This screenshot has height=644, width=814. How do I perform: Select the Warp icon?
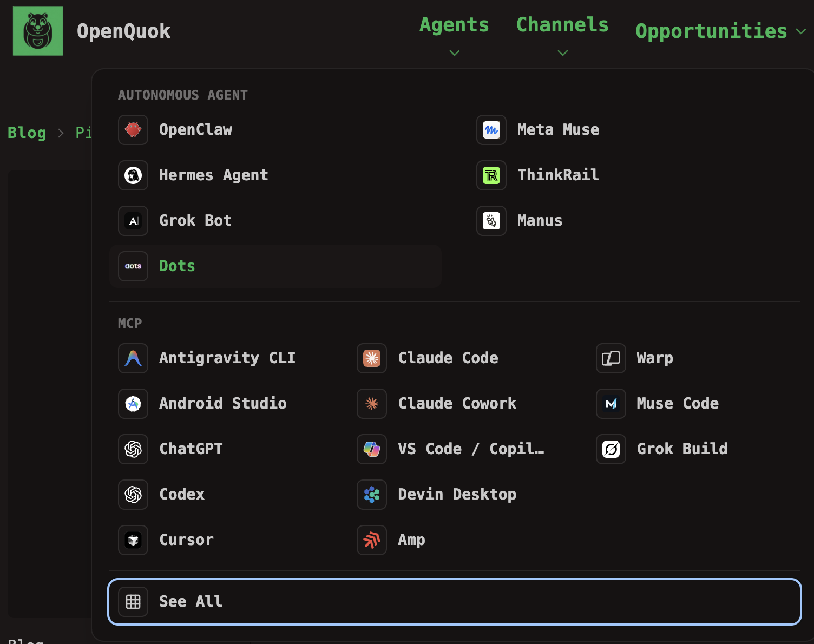point(611,358)
